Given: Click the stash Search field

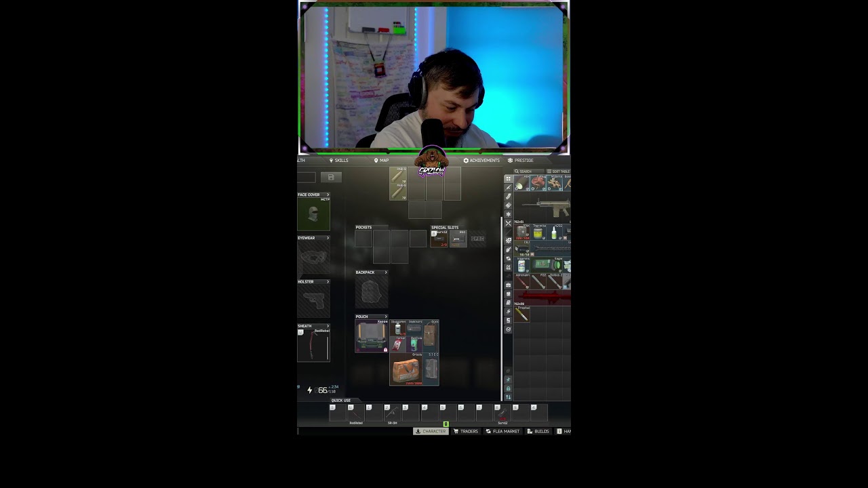Looking at the screenshot, I should [529, 171].
